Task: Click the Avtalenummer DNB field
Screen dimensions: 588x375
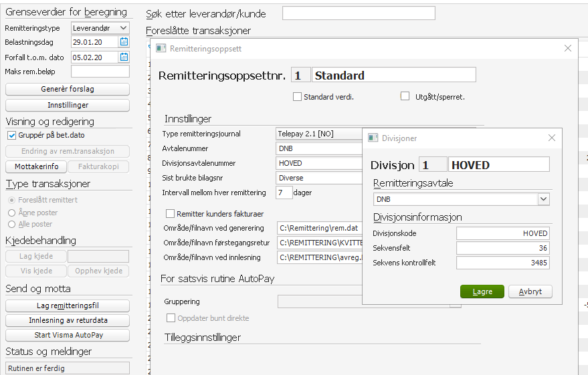Action: pos(320,148)
